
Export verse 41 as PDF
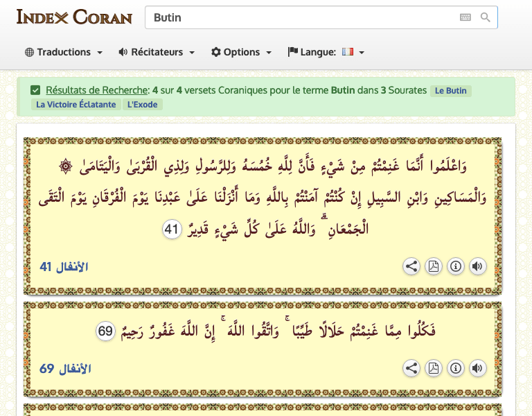pos(434,266)
